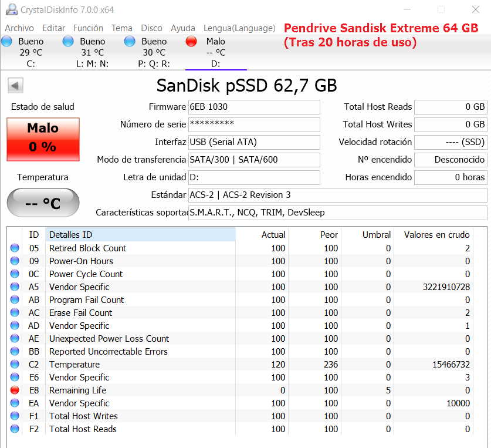Click the Estándar field ACS-2
Screen dimensions: 491x448
[x=337, y=195]
